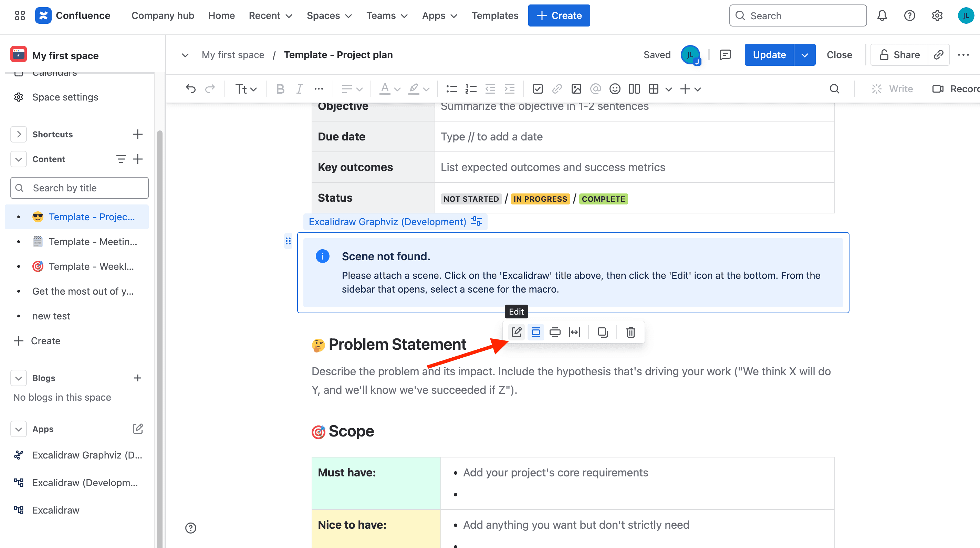Viewport: 980px width, 548px height.
Task: Delete the Excalidraw macro
Action: pos(631,332)
